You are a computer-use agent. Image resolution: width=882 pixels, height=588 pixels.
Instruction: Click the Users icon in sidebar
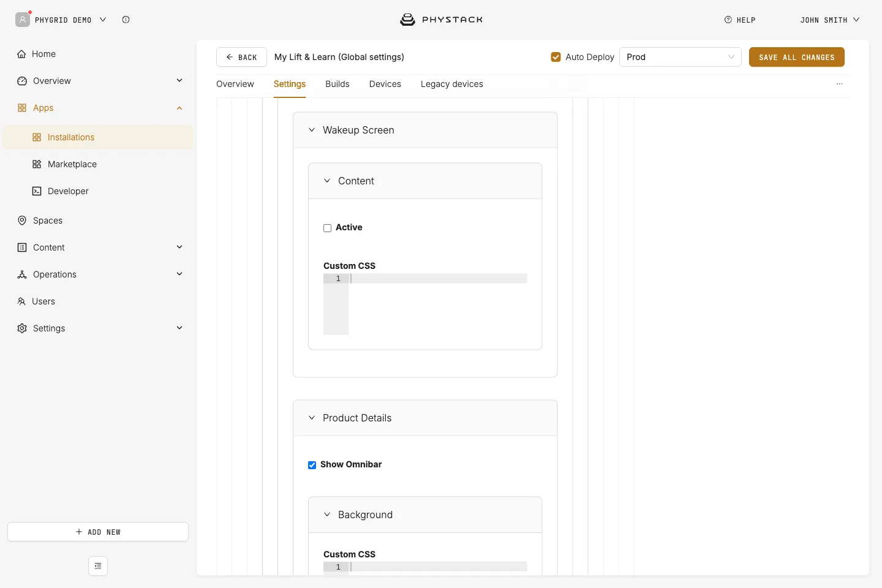point(21,301)
